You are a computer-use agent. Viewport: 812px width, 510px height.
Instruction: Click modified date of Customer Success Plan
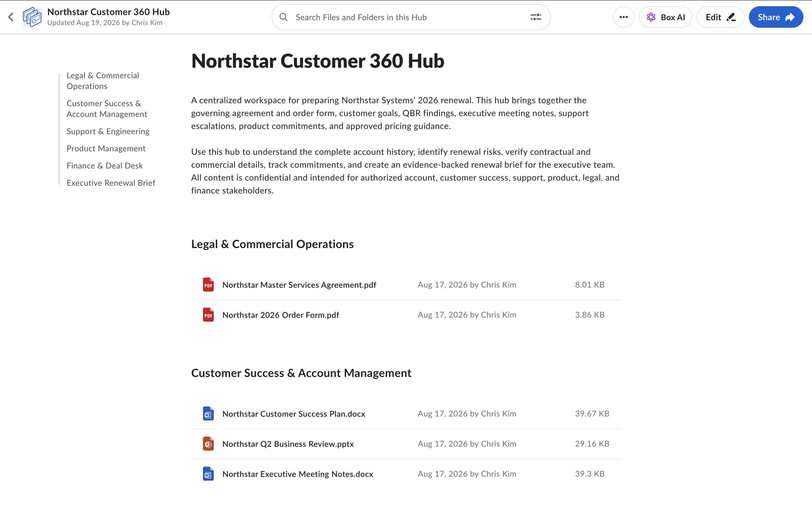click(467, 414)
